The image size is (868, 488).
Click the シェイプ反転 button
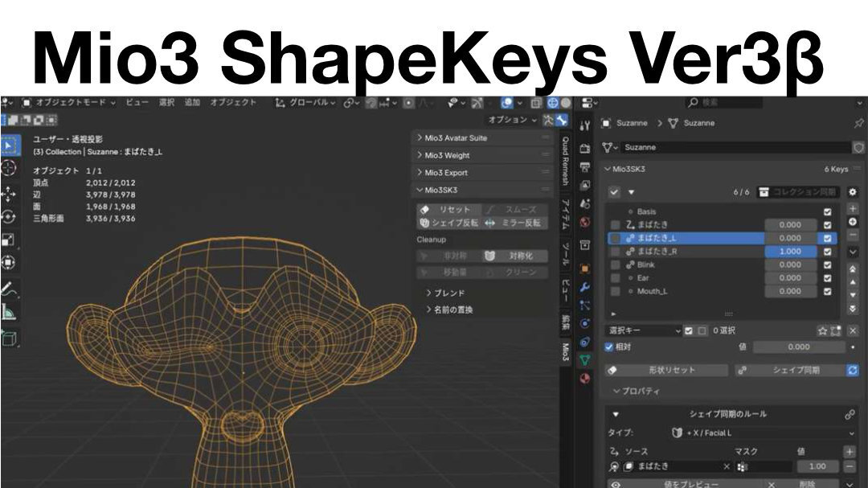point(448,223)
